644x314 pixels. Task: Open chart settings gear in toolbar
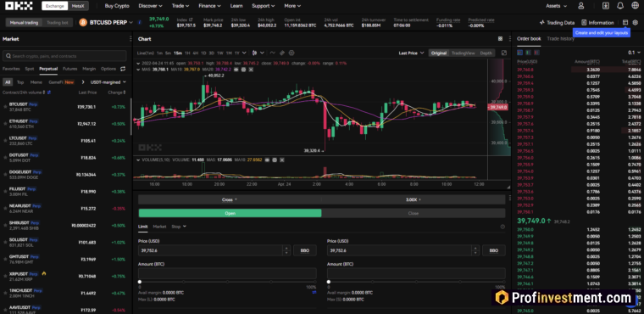coord(291,53)
